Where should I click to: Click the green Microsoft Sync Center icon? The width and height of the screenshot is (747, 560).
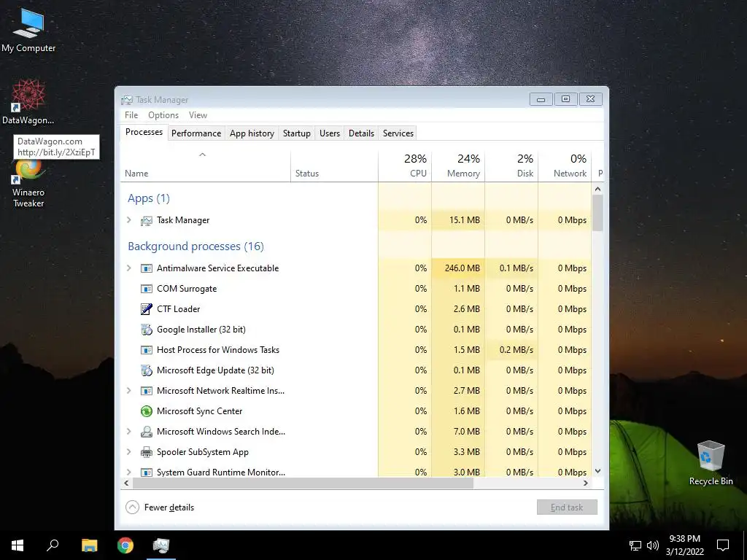point(146,411)
